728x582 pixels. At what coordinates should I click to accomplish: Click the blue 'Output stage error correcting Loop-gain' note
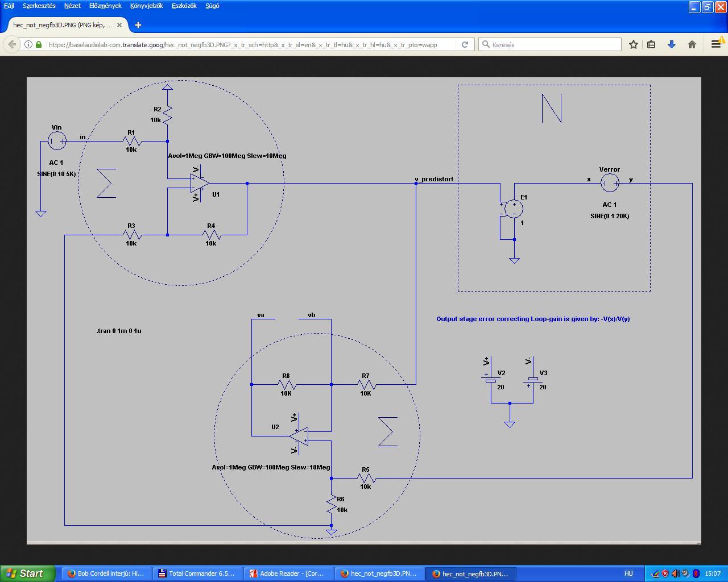[533, 319]
